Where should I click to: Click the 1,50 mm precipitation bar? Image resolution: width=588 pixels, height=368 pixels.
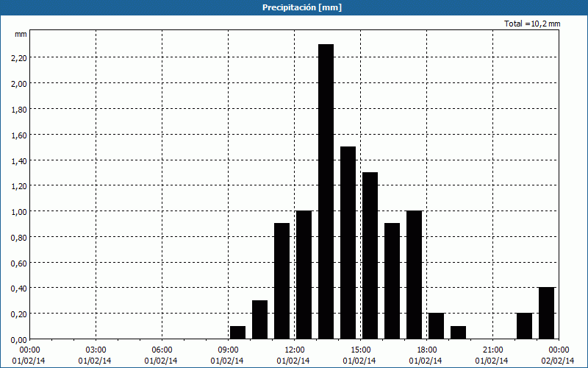pyautogui.click(x=348, y=243)
